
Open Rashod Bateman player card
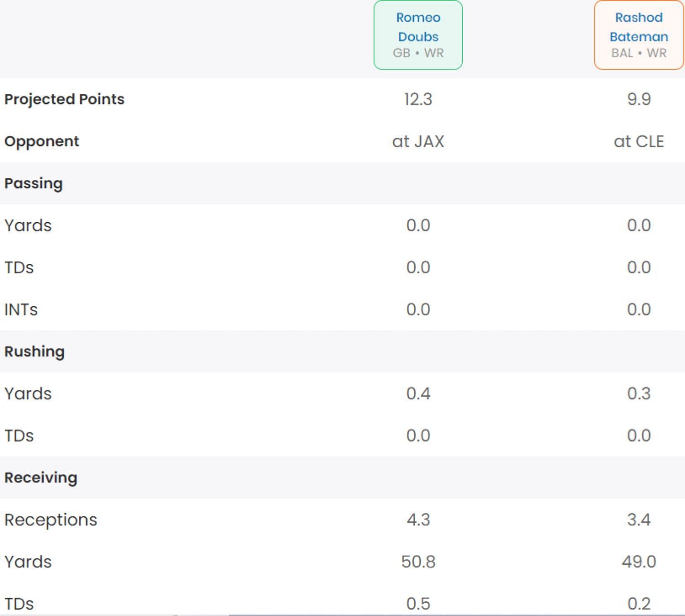tap(638, 35)
